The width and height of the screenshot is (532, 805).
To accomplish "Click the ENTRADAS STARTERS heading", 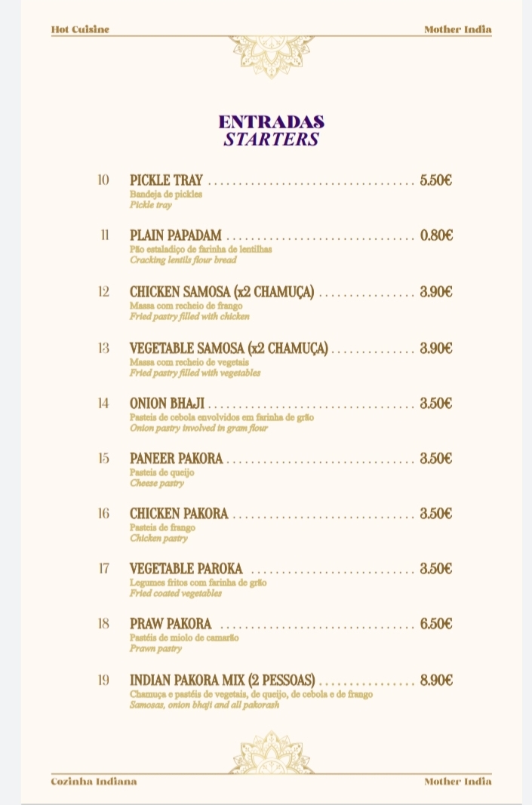I will [271, 131].
